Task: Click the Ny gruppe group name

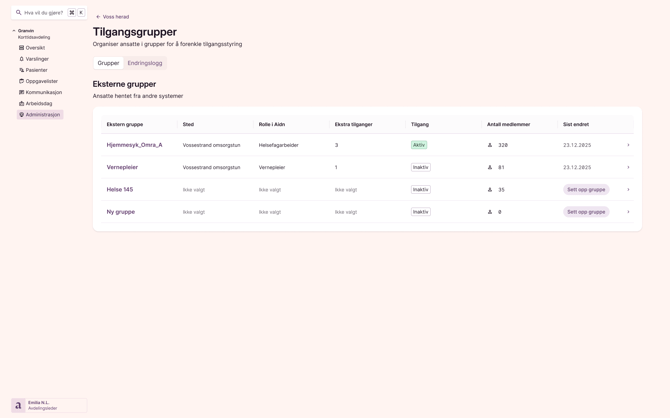Action: [x=121, y=212]
